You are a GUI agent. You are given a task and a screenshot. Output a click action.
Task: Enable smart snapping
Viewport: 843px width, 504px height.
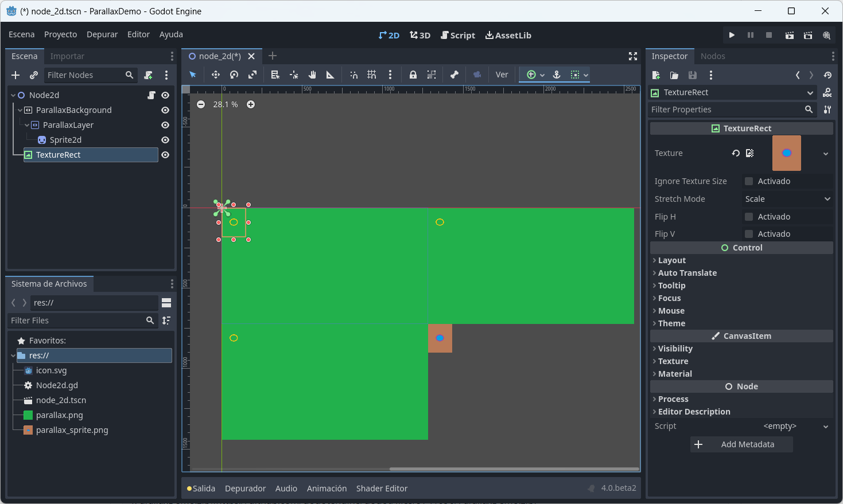click(353, 75)
